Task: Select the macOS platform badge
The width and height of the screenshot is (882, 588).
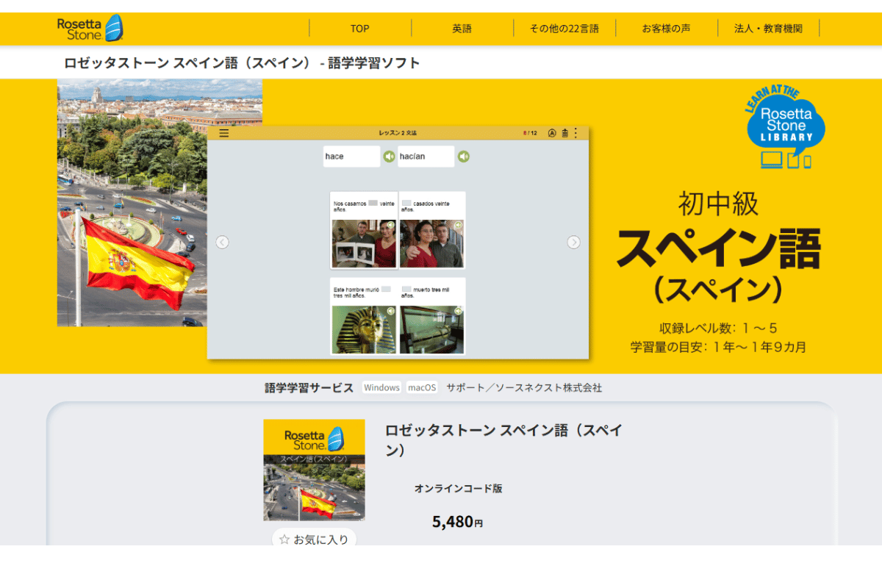Action: point(420,387)
